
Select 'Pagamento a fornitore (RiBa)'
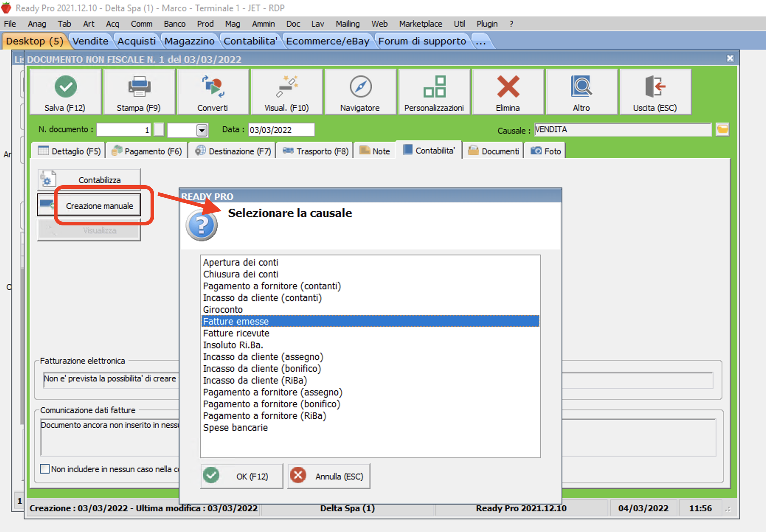point(370,416)
